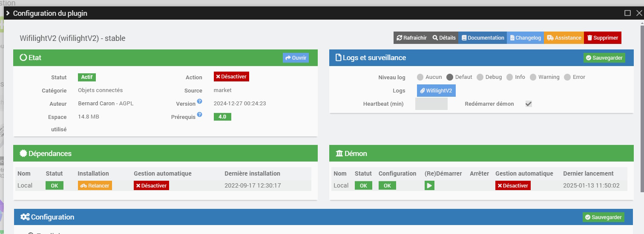Click the WifilightV2 (wifilightV2) - stable title
The height and width of the screenshot is (234, 644).
coord(72,38)
